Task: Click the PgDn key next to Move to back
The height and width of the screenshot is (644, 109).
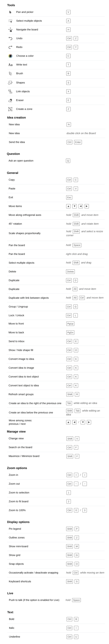Action: (x=70, y=333)
